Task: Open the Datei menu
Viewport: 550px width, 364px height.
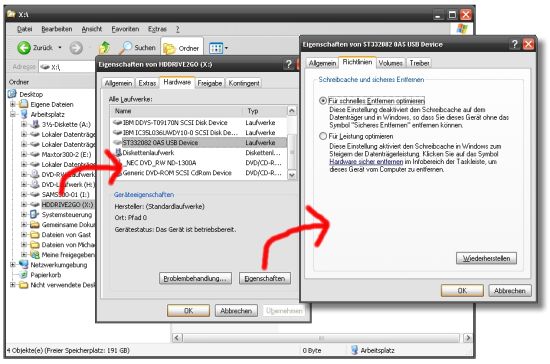Action: [x=25, y=29]
